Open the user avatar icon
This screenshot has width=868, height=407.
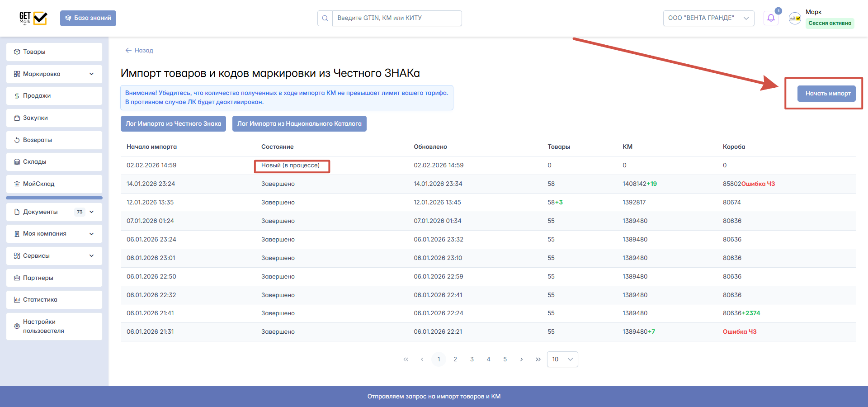click(x=795, y=18)
